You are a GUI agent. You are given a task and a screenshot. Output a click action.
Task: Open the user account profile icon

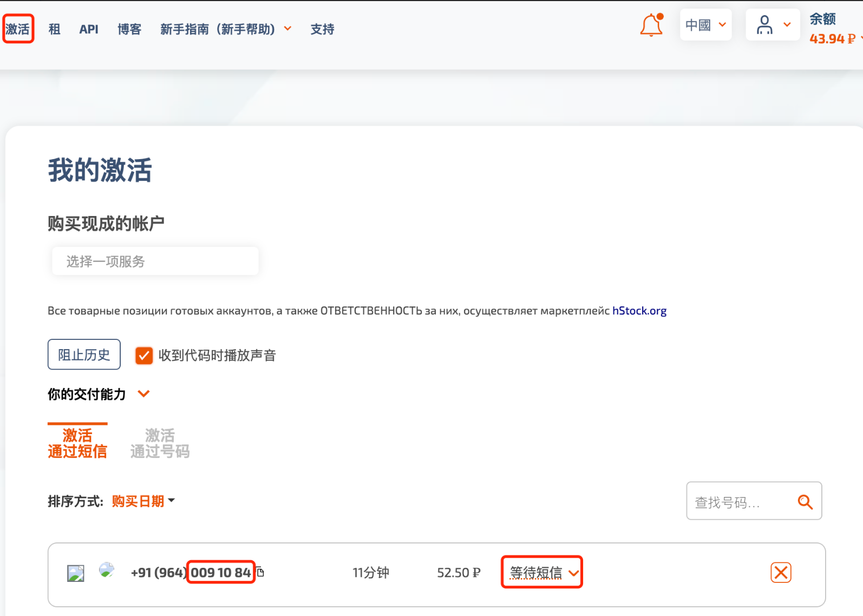click(764, 25)
